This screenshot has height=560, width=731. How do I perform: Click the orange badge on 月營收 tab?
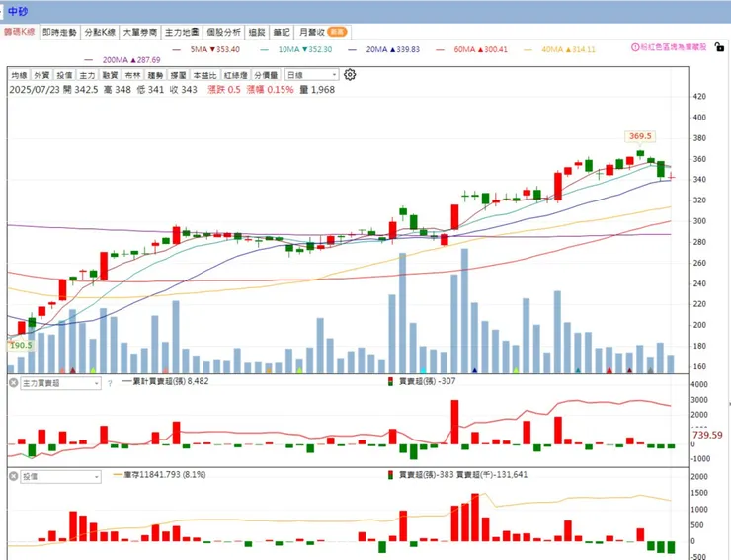(337, 32)
